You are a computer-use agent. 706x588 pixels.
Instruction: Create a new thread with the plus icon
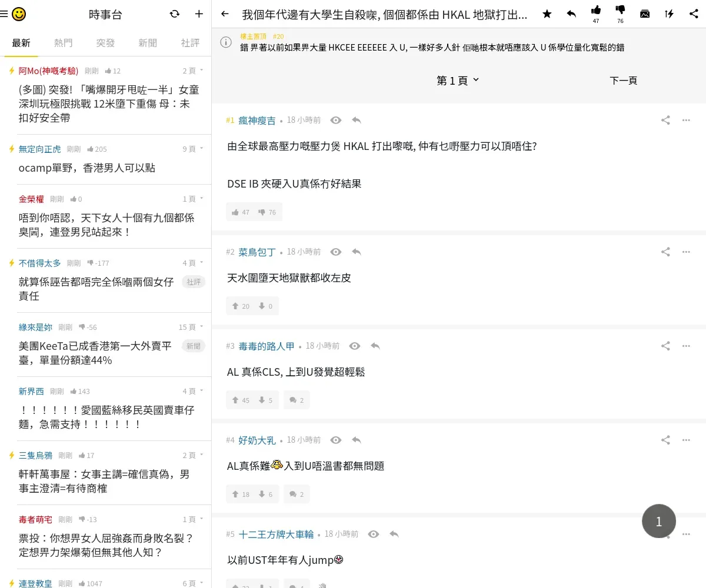coord(199,14)
